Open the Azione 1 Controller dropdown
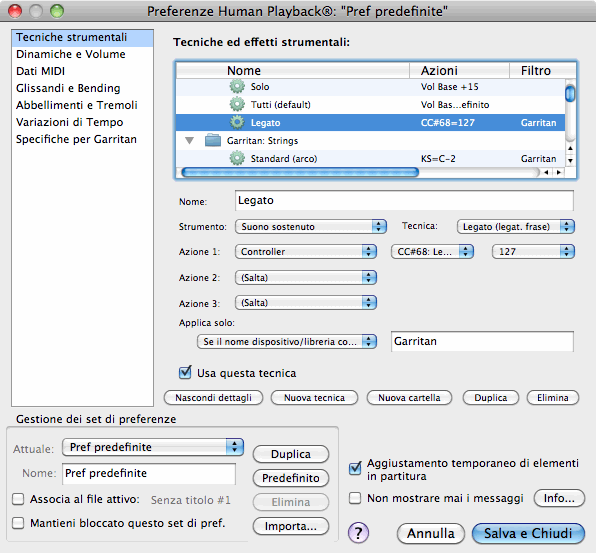This screenshot has width=596, height=553. coord(306,252)
